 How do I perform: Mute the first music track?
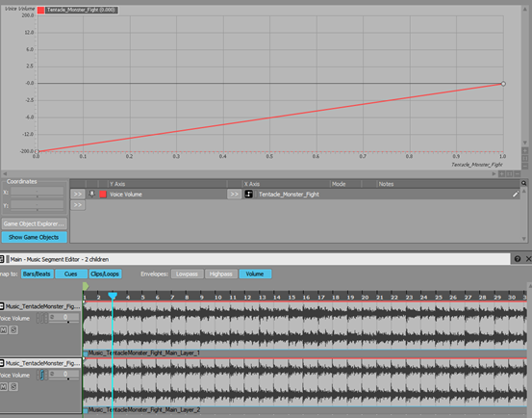coord(4,329)
